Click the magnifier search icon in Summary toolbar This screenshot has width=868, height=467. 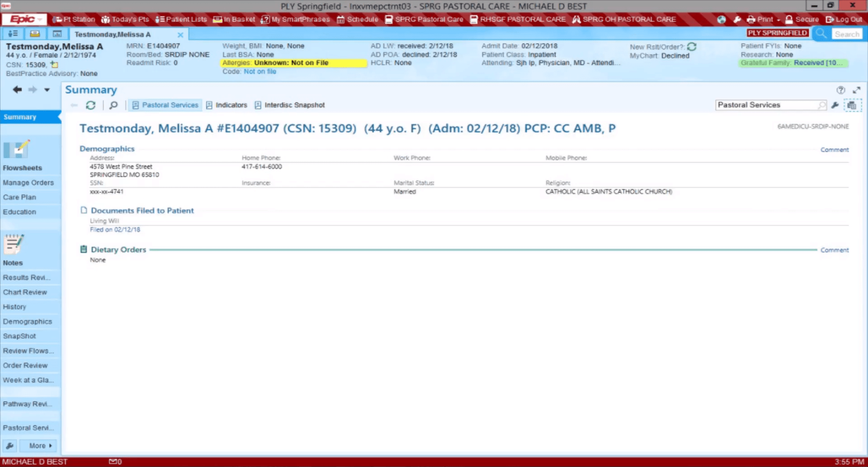pyautogui.click(x=113, y=105)
